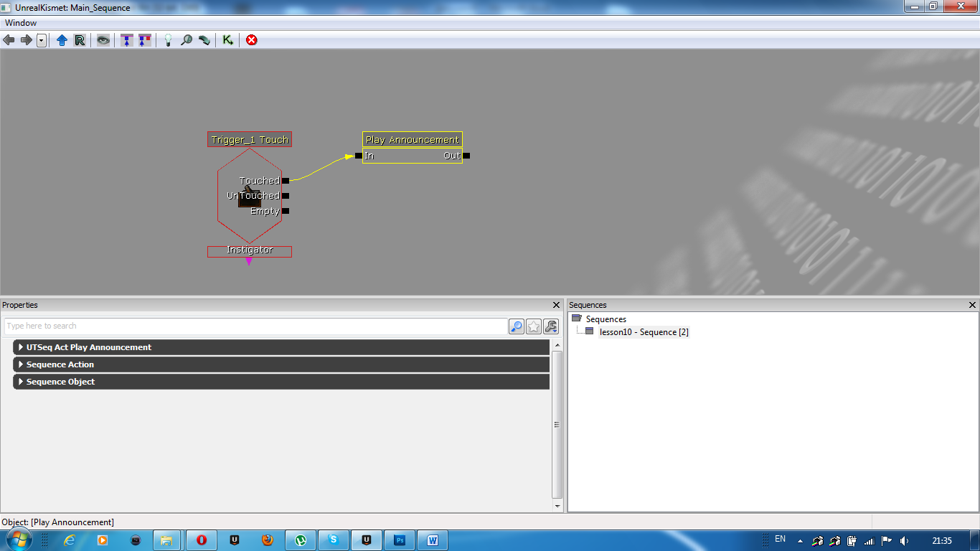Click the Action Center flag icon
Viewport: 980px width, 551px height.
coord(887,541)
